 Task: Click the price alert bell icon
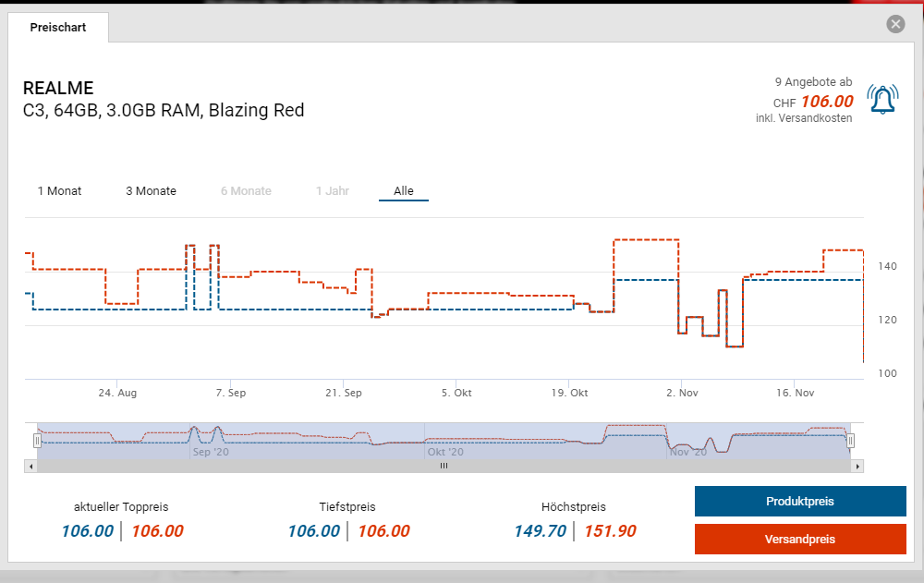(x=881, y=100)
